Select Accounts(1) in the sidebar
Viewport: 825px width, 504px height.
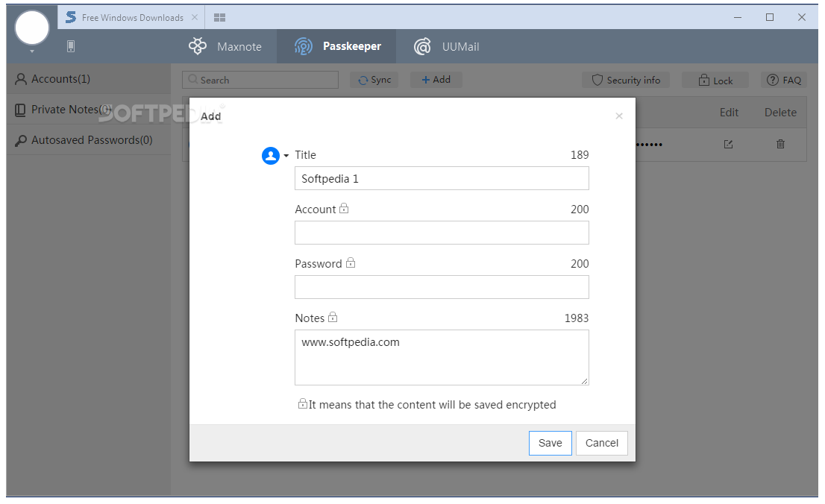(88, 79)
